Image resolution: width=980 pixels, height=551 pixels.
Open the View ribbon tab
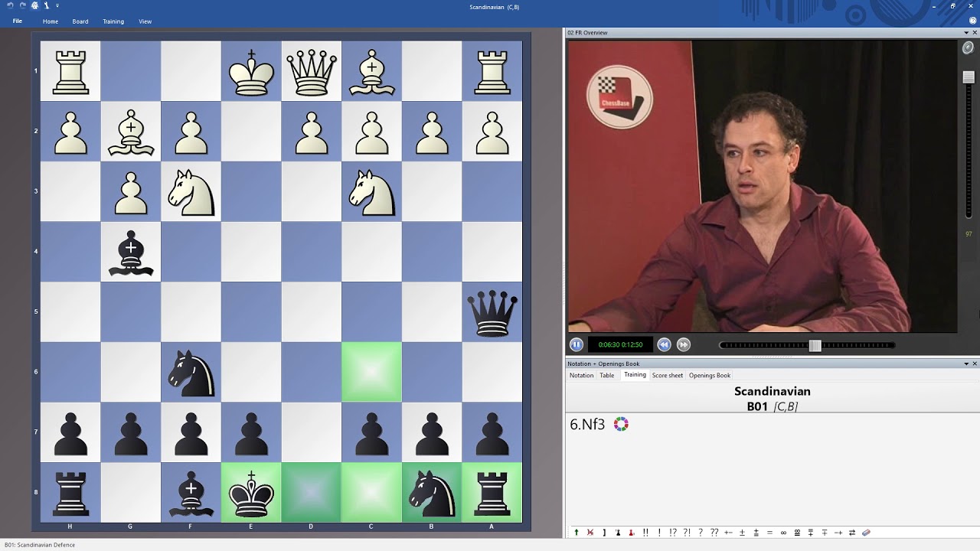click(x=145, y=21)
